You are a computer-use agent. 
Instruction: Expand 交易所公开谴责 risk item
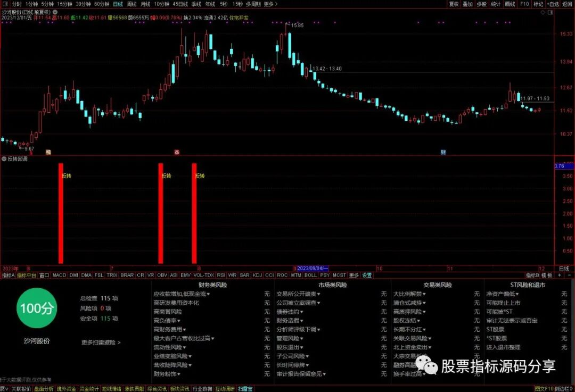click(x=298, y=294)
